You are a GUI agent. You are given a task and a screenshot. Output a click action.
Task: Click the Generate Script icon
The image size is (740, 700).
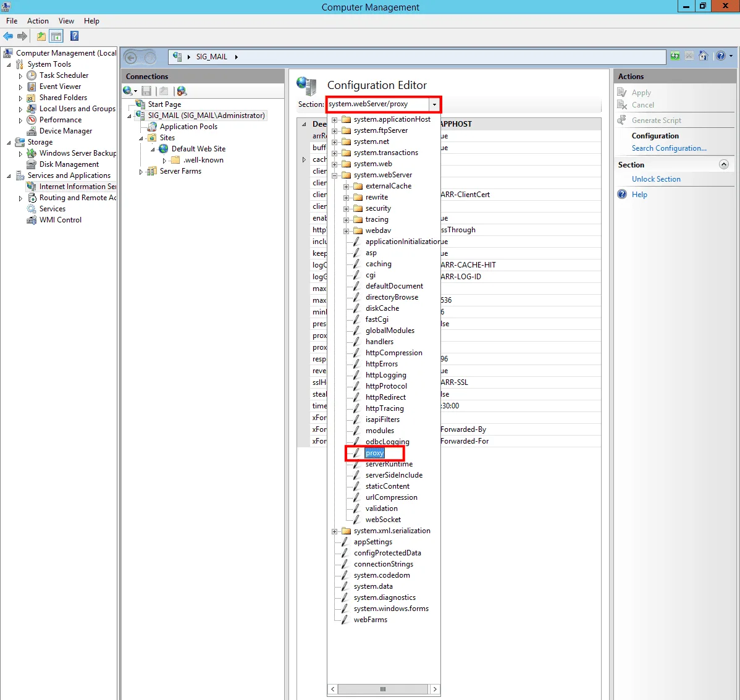click(622, 120)
